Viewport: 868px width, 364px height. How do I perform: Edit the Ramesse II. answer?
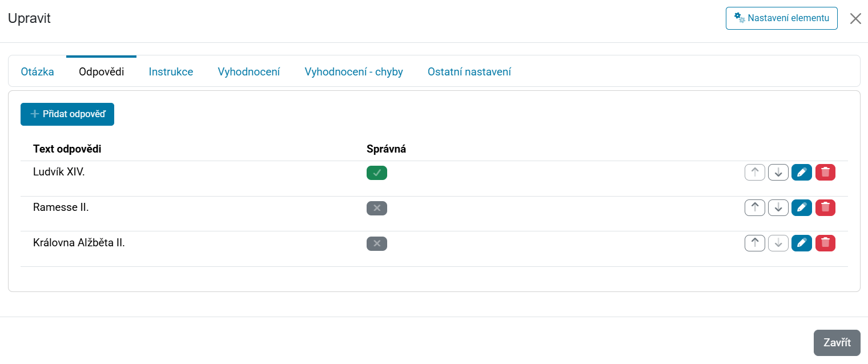802,207
